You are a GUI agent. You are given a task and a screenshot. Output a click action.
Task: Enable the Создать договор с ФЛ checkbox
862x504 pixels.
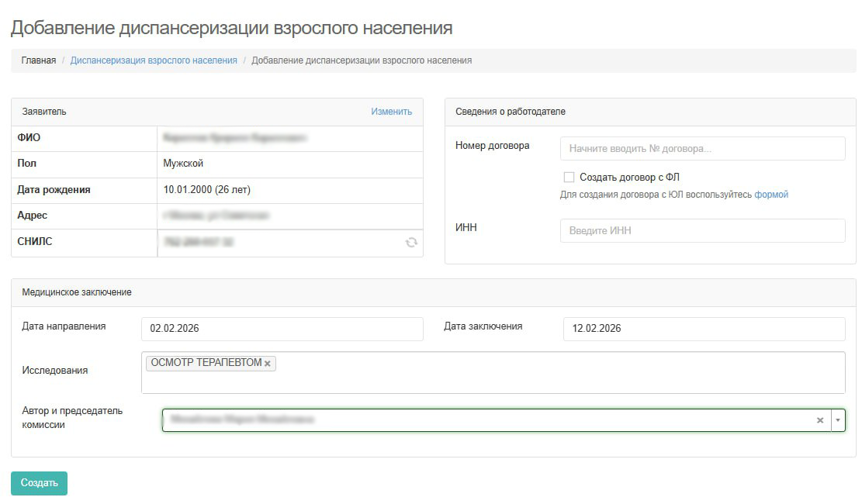point(569,177)
